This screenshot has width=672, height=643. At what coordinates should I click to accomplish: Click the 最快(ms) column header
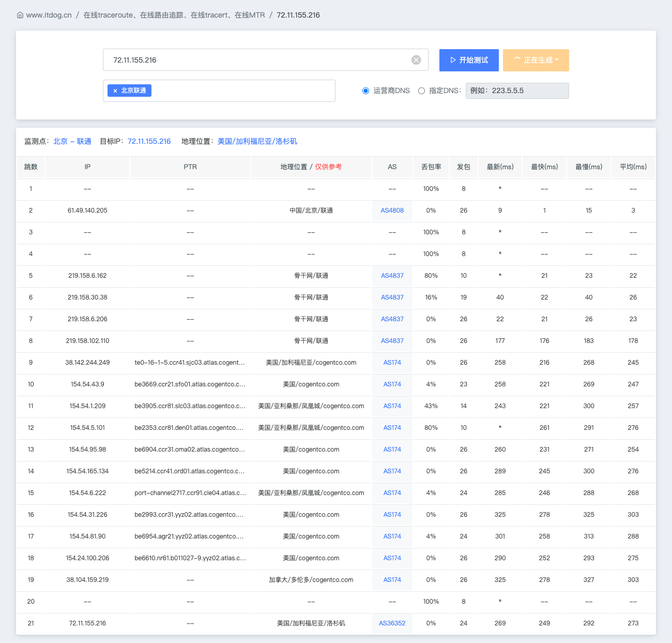[545, 167]
